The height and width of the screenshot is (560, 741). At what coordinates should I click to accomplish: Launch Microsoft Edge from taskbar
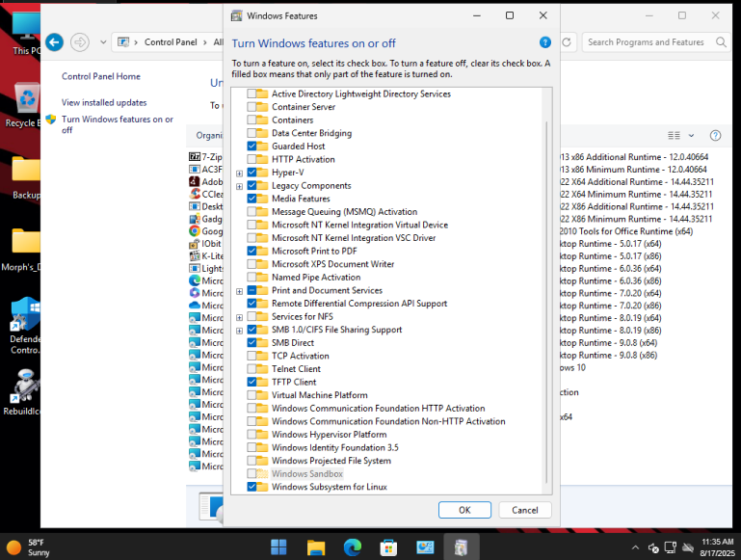click(352, 547)
